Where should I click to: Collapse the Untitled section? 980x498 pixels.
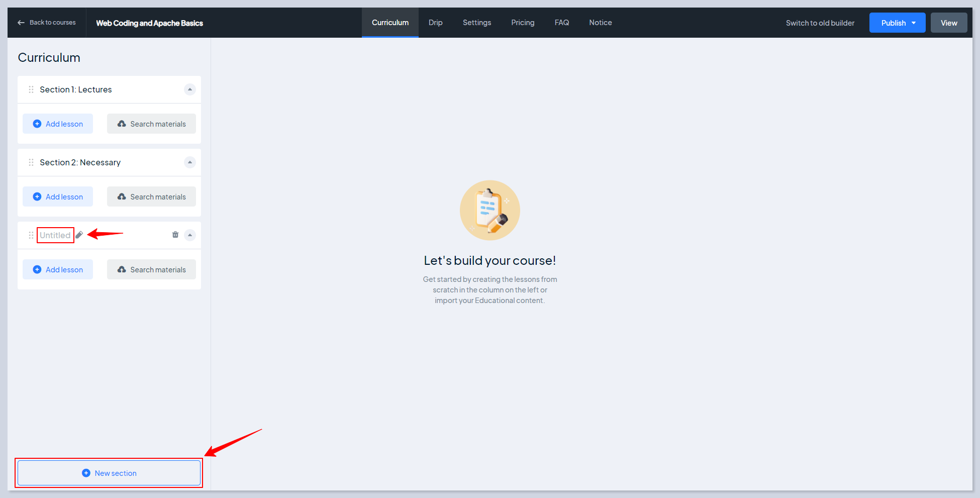click(190, 235)
